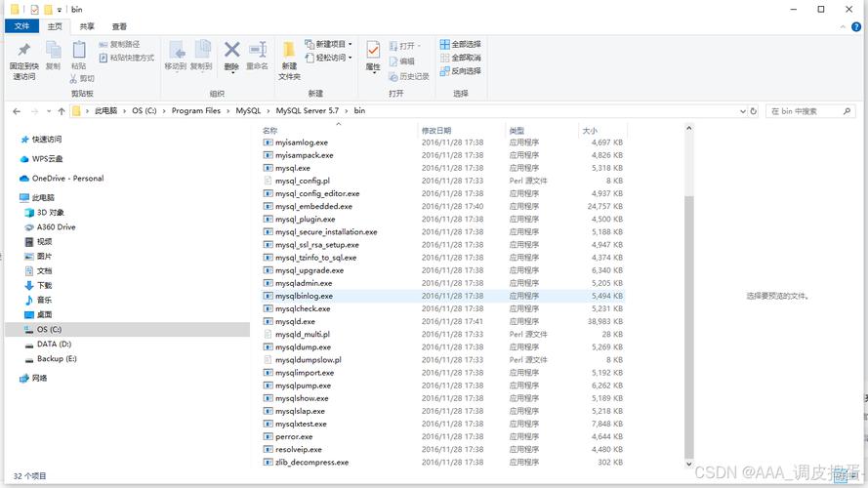Click the Edit option in the ribbon
The height and width of the screenshot is (488, 868).
[x=402, y=61]
